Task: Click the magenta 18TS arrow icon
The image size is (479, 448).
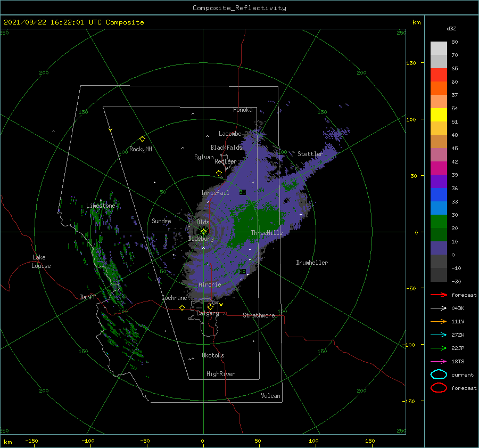Action: (439, 362)
